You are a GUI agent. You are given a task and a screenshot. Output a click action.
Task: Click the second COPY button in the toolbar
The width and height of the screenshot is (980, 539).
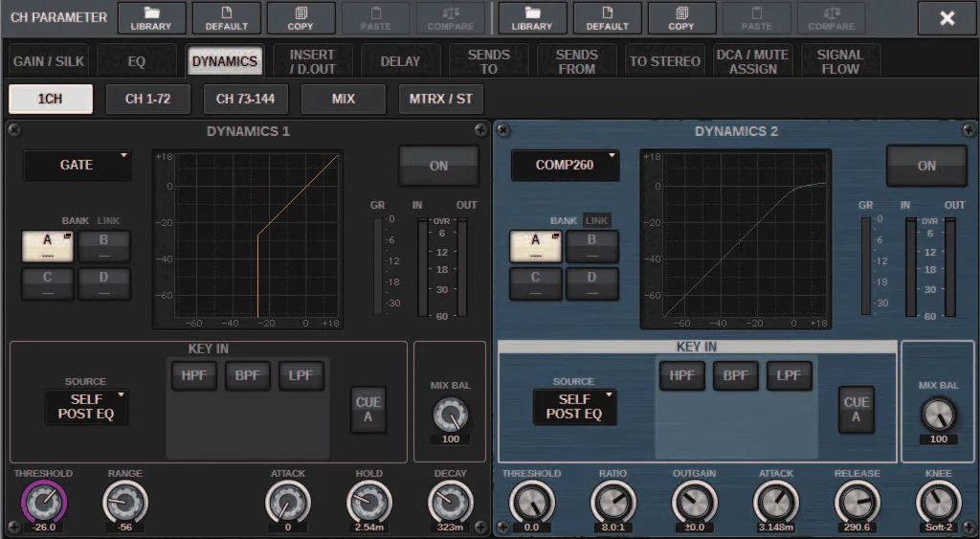tap(681, 17)
